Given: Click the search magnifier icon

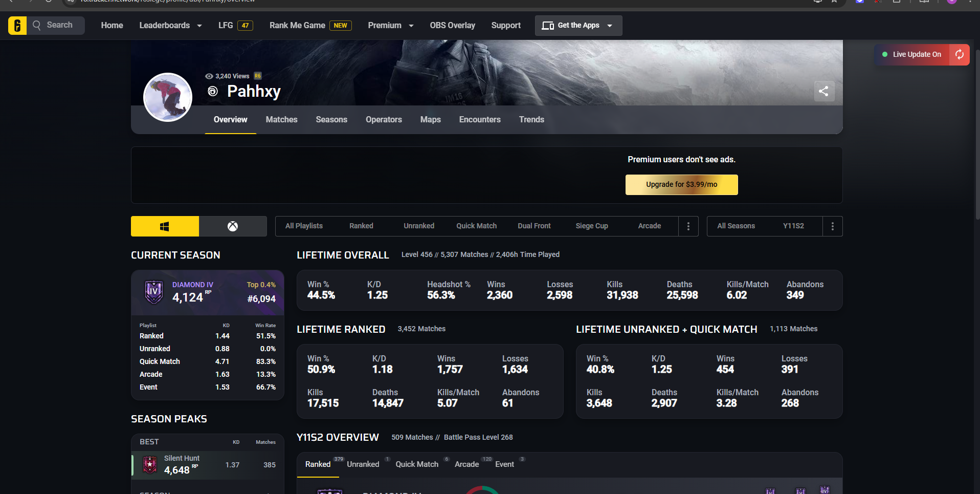Looking at the screenshot, I should 37,25.
